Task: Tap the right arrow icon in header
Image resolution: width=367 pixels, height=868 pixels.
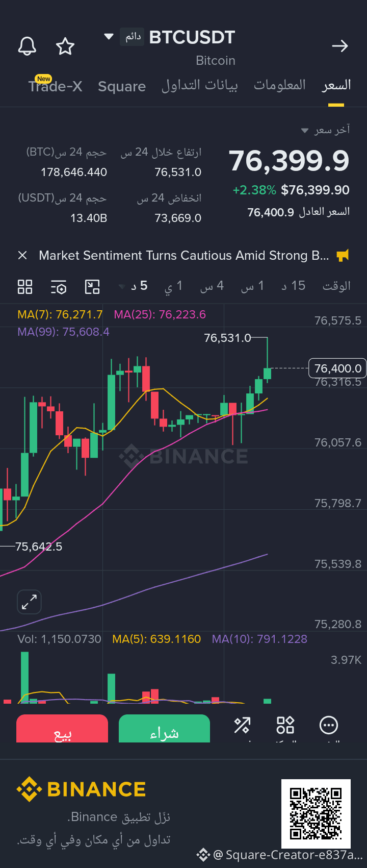Action: 340,46
